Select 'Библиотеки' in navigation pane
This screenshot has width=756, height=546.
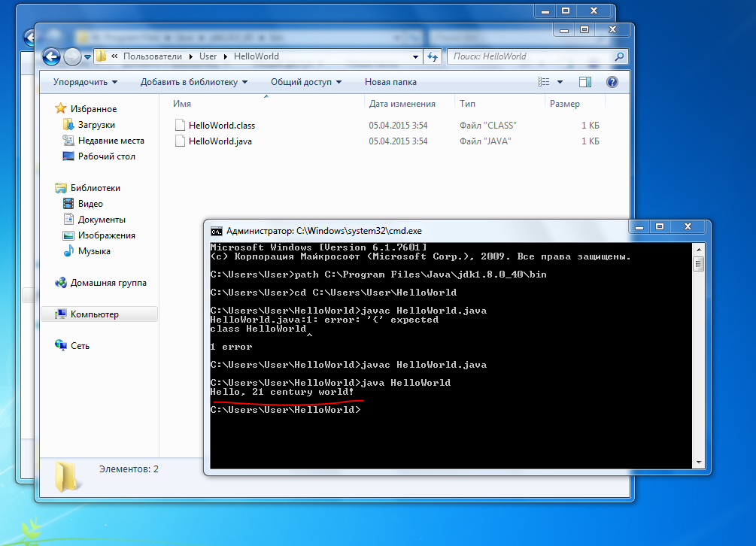point(96,188)
